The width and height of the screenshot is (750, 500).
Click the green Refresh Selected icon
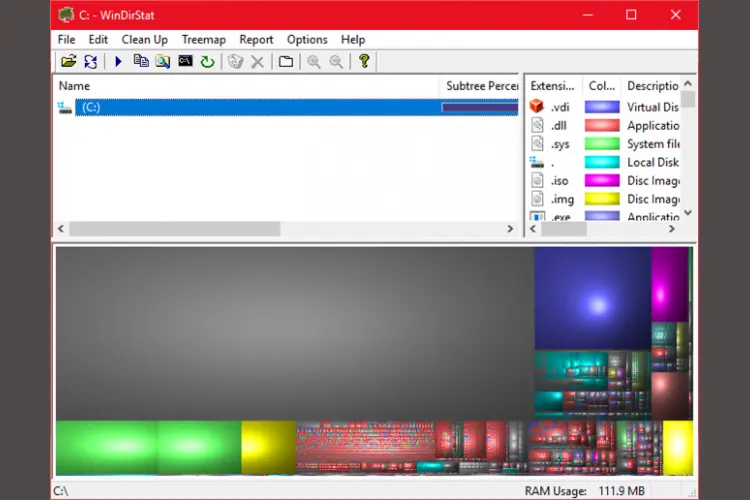tap(208, 61)
